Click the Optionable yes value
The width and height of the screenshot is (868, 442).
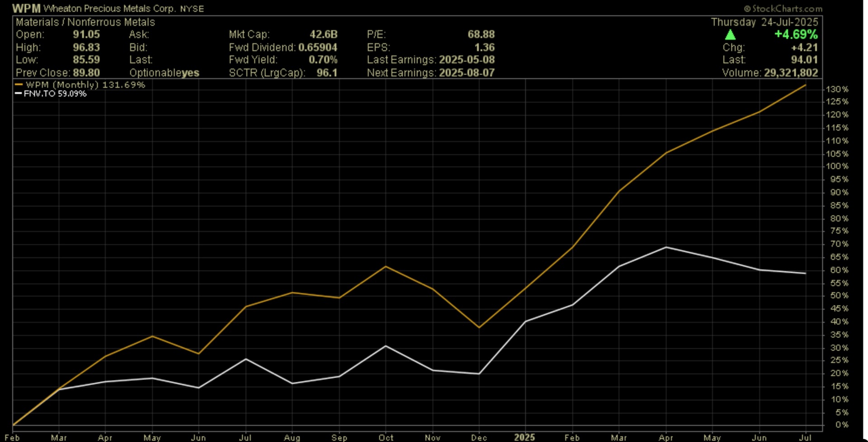tap(190, 73)
